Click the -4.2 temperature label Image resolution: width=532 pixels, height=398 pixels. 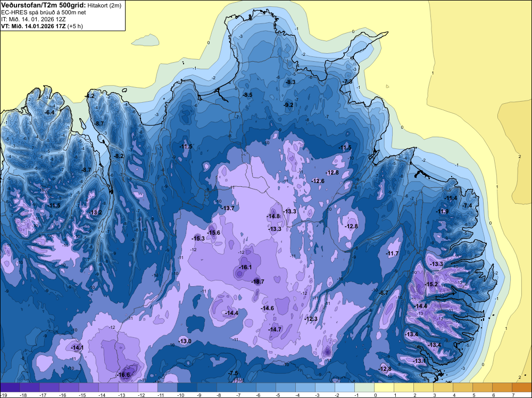pos(89,96)
